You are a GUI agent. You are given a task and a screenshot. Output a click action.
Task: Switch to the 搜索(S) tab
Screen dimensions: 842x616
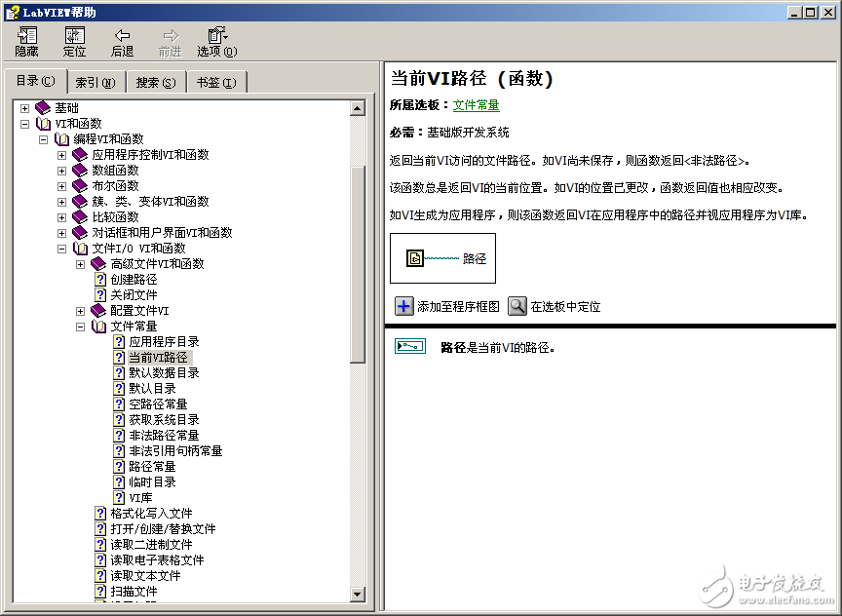(x=156, y=83)
